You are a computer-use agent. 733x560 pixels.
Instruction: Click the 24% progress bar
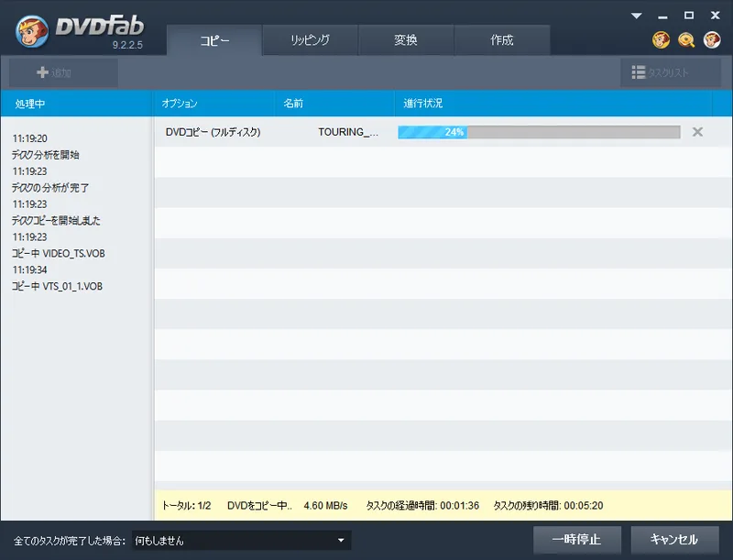point(539,132)
